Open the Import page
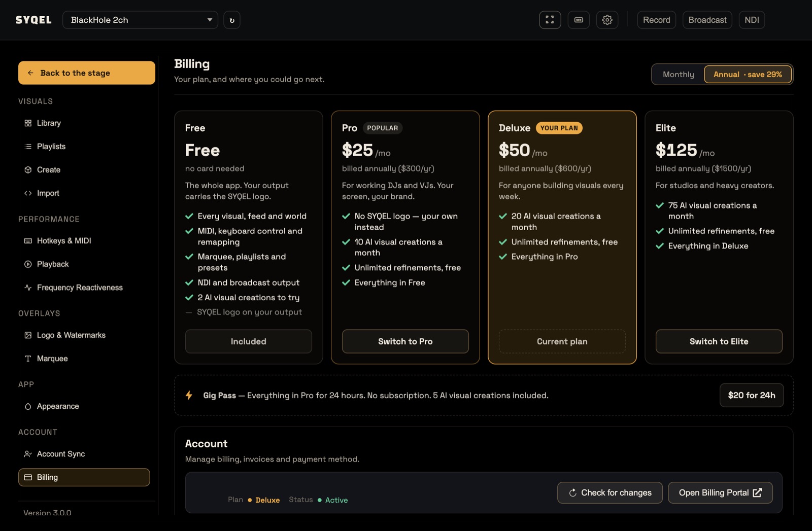The height and width of the screenshot is (531, 812). pyautogui.click(x=84, y=193)
